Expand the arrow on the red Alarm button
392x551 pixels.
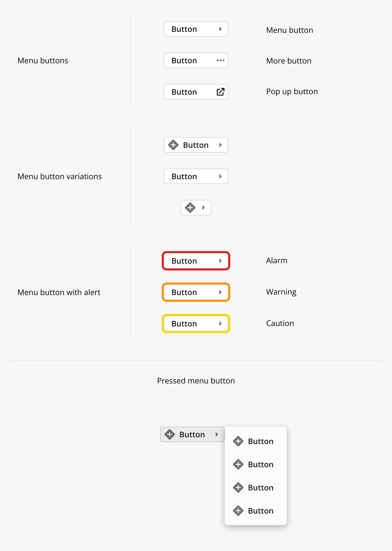pyautogui.click(x=220, y=261)
